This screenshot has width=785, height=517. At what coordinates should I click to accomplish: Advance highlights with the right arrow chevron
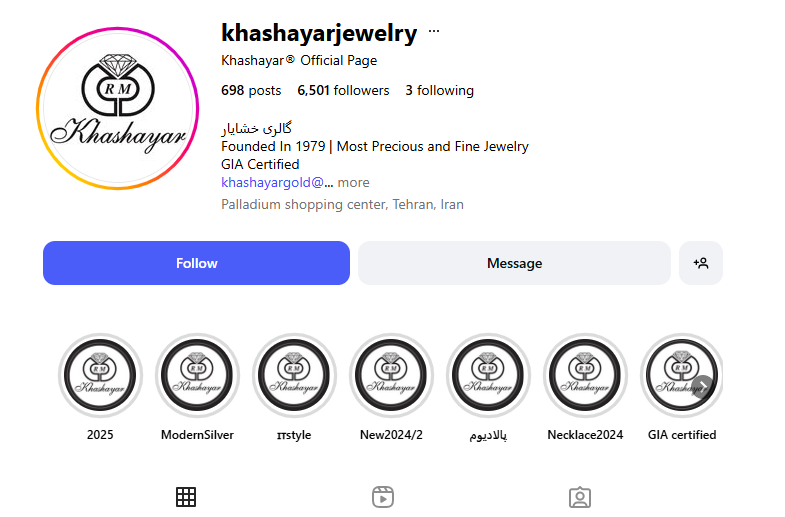tap(703, 386)
